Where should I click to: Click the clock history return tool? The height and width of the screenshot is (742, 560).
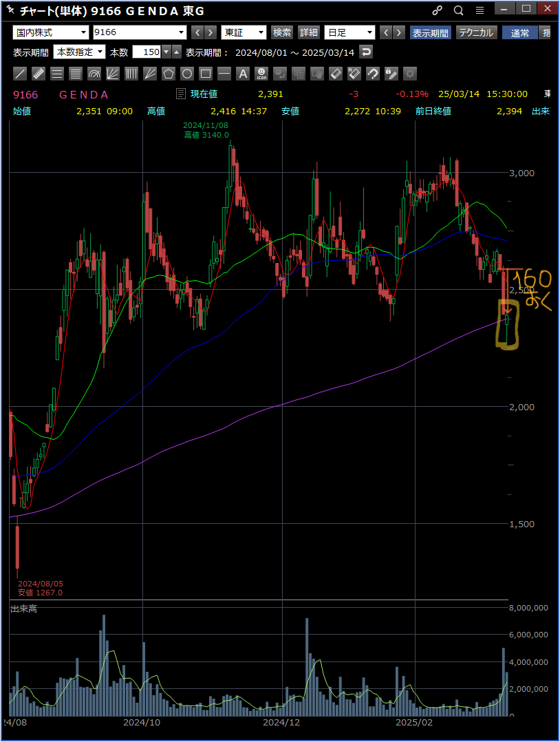(x=280, y=74)
